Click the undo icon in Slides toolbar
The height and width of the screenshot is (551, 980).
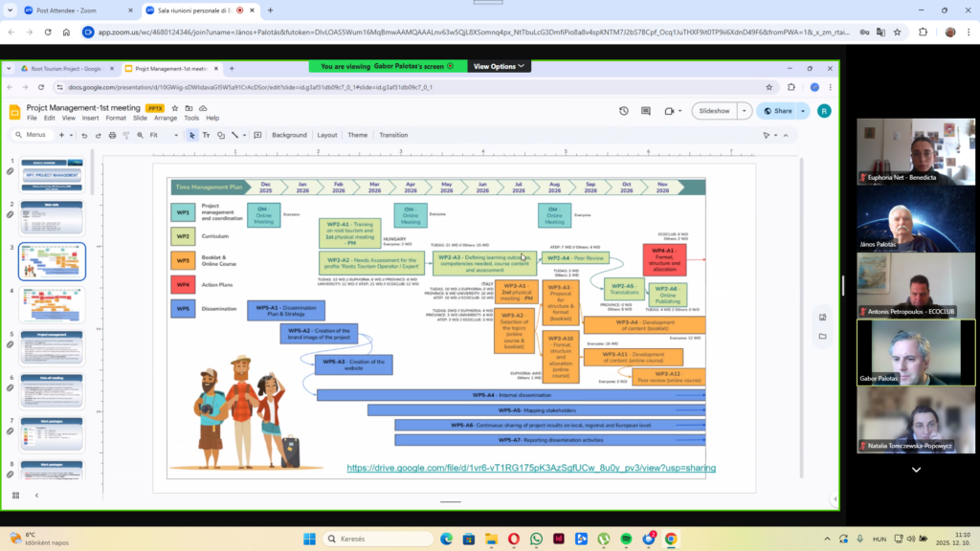(84, 135)
